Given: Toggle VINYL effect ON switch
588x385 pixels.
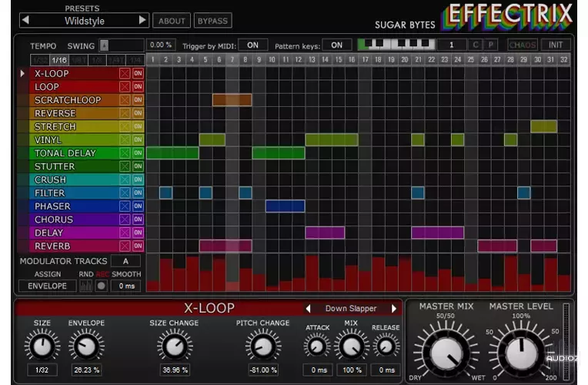Looking at the screenshot, I should [138, 139].
